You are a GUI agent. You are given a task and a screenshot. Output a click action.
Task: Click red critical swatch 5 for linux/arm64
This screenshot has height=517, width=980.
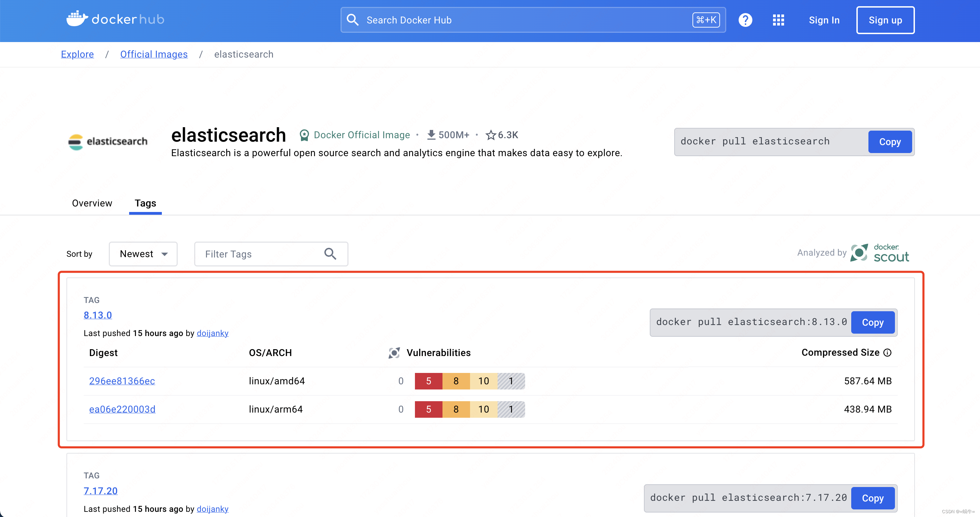429,409
